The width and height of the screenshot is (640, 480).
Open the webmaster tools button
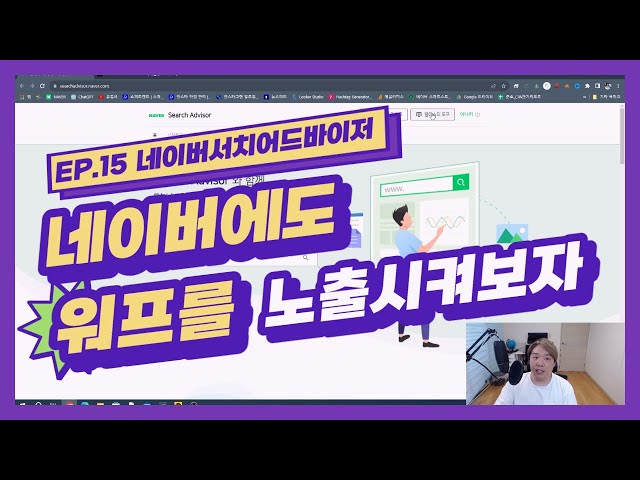coord(432,115)
